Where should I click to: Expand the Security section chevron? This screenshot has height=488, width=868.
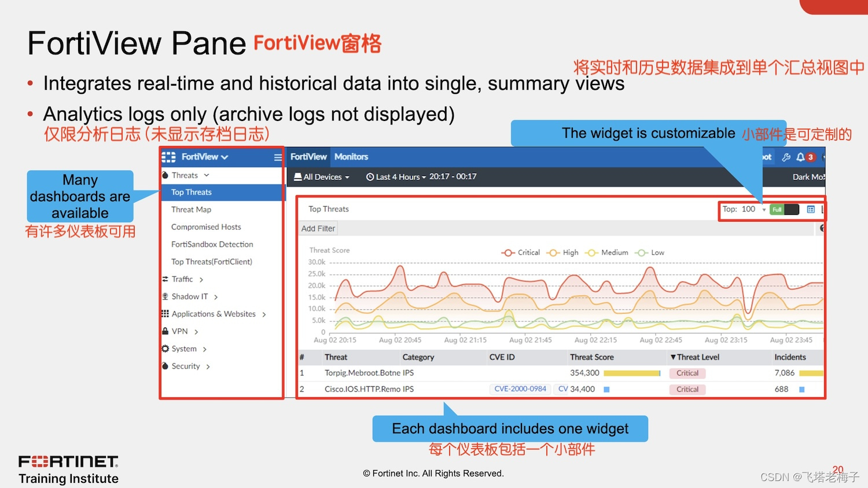tap(208, 366)
